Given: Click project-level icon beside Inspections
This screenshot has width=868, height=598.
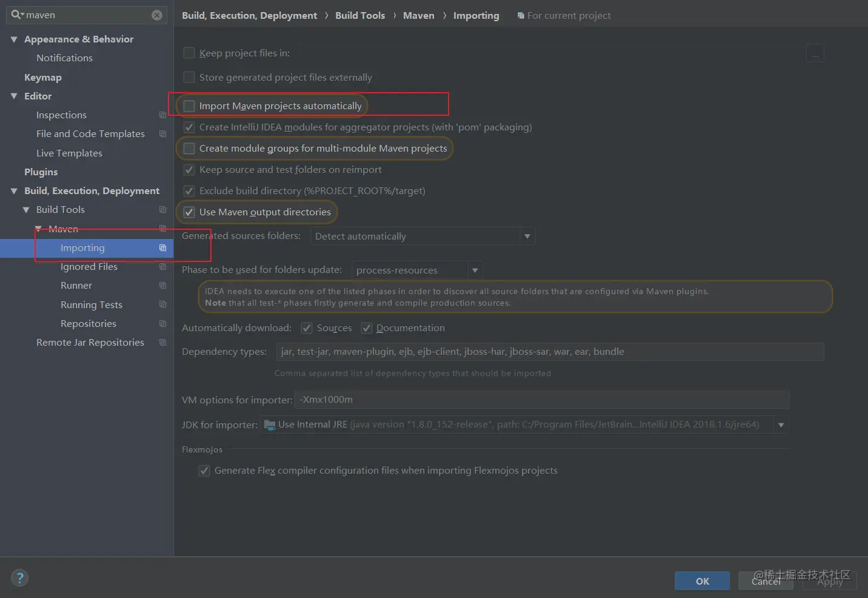Looking at the screenshot, I should (162, 115).
